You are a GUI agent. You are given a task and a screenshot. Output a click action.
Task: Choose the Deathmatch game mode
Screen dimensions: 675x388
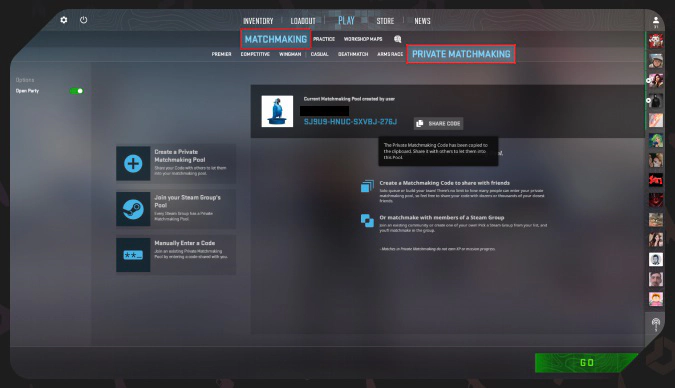click(353, 54)
